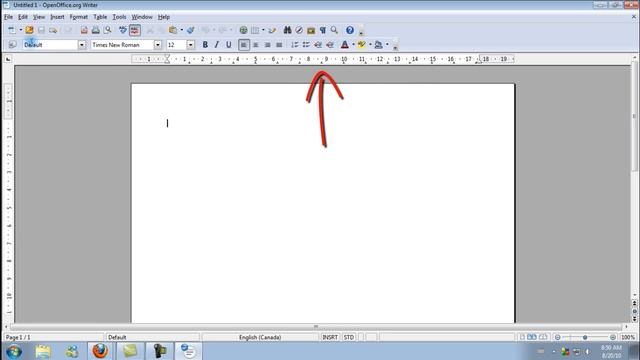Toggle Bullets list icon

pyautogui.click(x=306, y=45)
